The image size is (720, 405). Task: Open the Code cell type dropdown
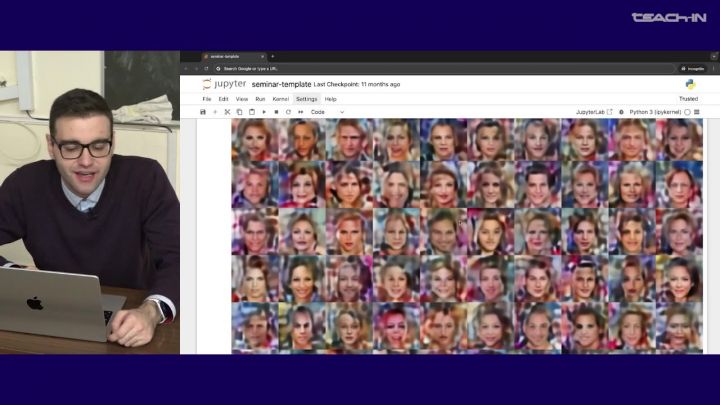click(x=326, y=112)
